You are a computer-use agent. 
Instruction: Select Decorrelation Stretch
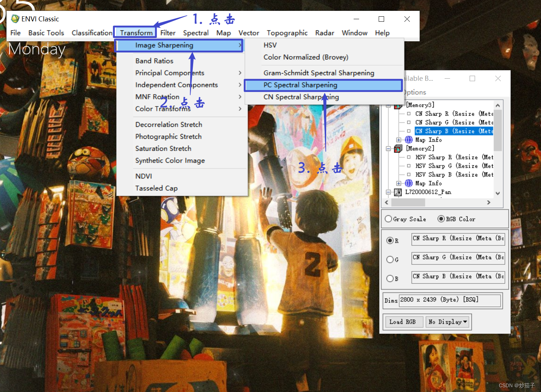tap(169, 125)
